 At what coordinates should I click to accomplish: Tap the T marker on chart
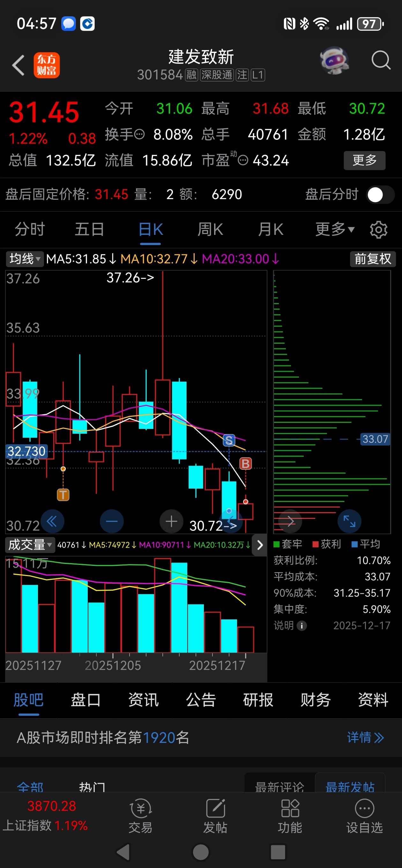[x=63, y=495]
